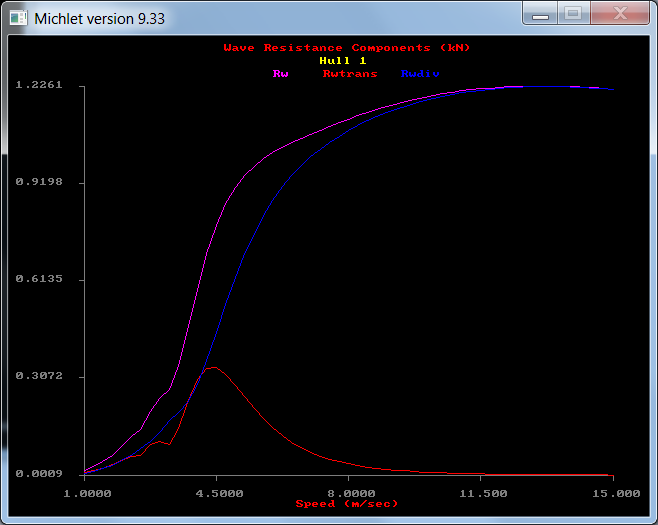Click the peak of the red Rwtrans curve

(211, 367)
